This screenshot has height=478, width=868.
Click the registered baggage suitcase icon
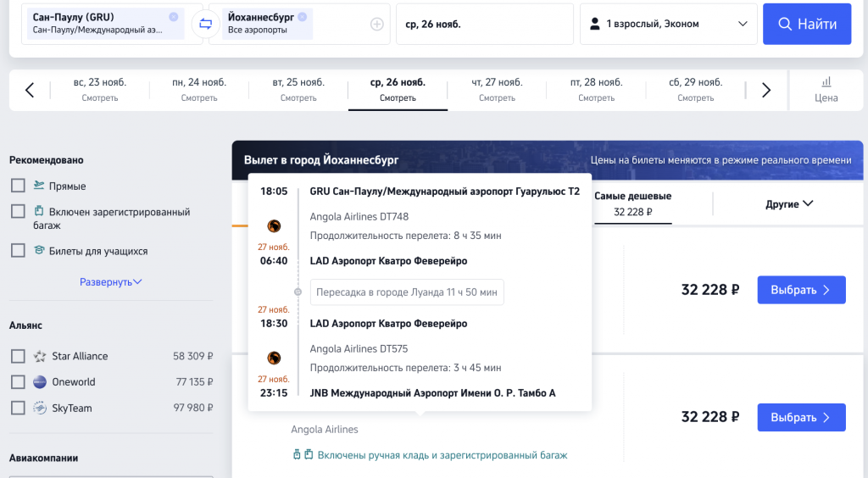[39, 211]
